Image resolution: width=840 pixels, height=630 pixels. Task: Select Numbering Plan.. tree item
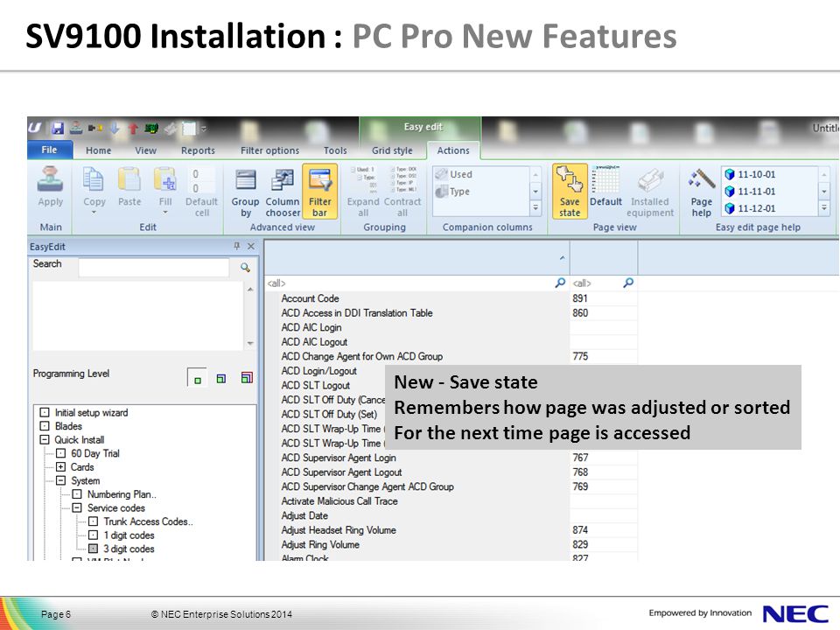click(x=122, y=493)
